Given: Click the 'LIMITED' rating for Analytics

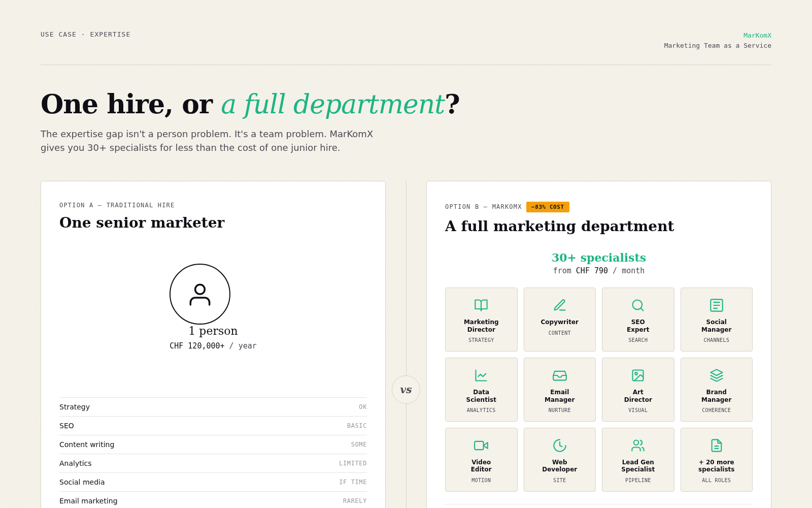Looking at the screenshot, I should 353,463.
